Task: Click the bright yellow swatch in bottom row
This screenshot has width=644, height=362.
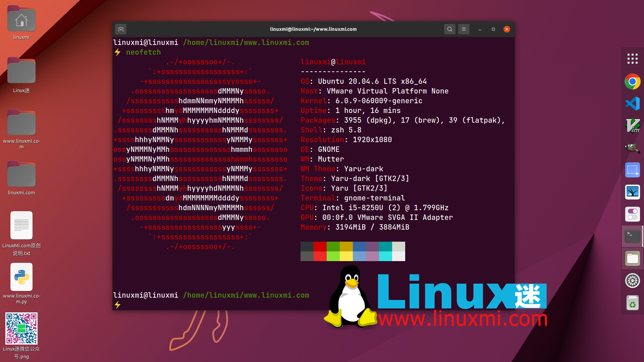Action: pyautogui.click(x=346, y=256)
